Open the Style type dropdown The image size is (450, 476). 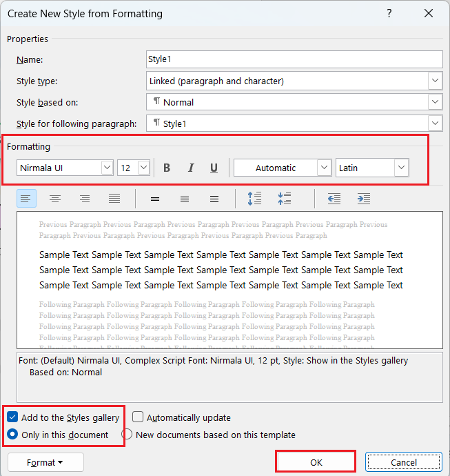[x=435, y=81]
